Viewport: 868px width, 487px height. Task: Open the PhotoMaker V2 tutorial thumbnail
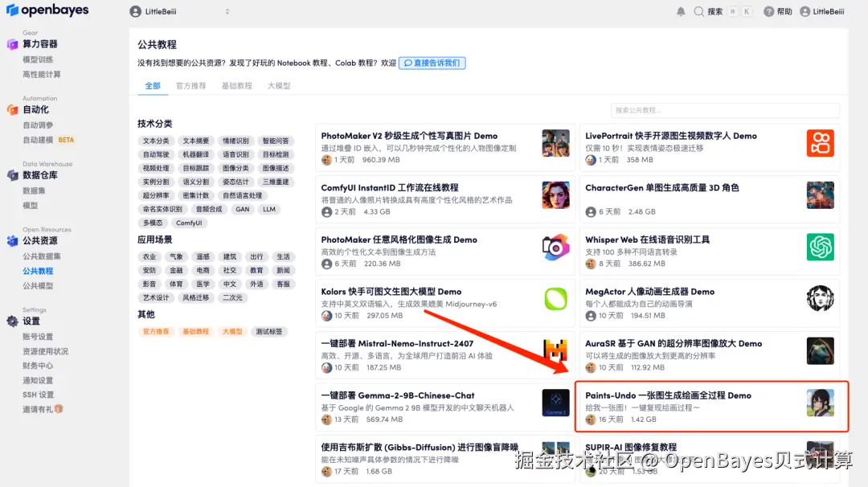(556, 143)
